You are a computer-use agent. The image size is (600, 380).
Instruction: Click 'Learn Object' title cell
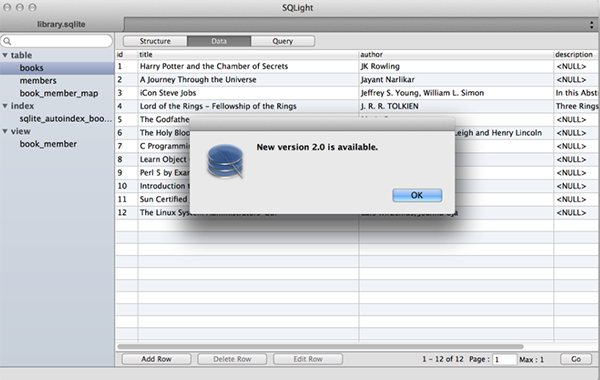pos(164,159)
